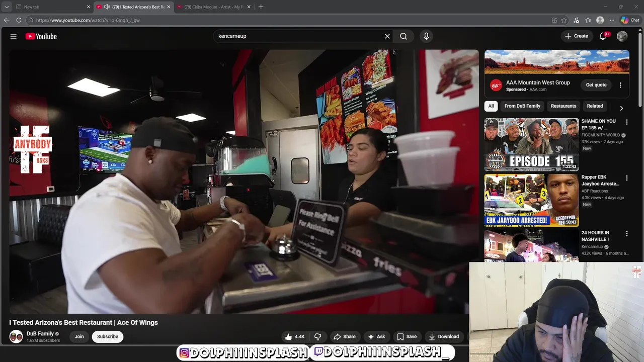Open options for 24 HOURS IN NASHVILLE video
Screen dimensions: 644x362
626,234
